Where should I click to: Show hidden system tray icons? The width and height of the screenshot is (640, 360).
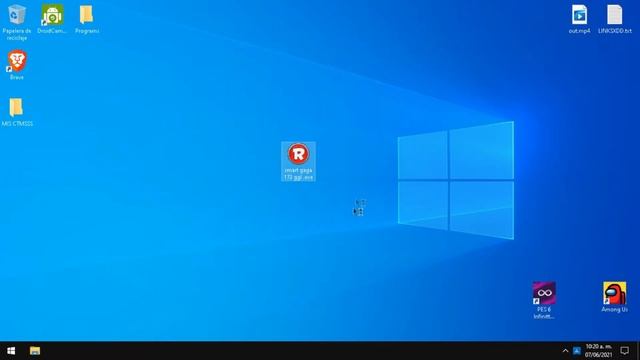[565, 351]
